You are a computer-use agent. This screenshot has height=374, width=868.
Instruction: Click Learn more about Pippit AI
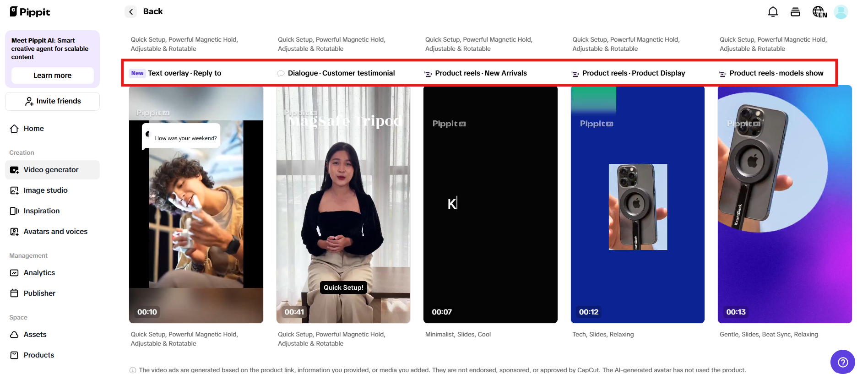(x=52, y=76)
